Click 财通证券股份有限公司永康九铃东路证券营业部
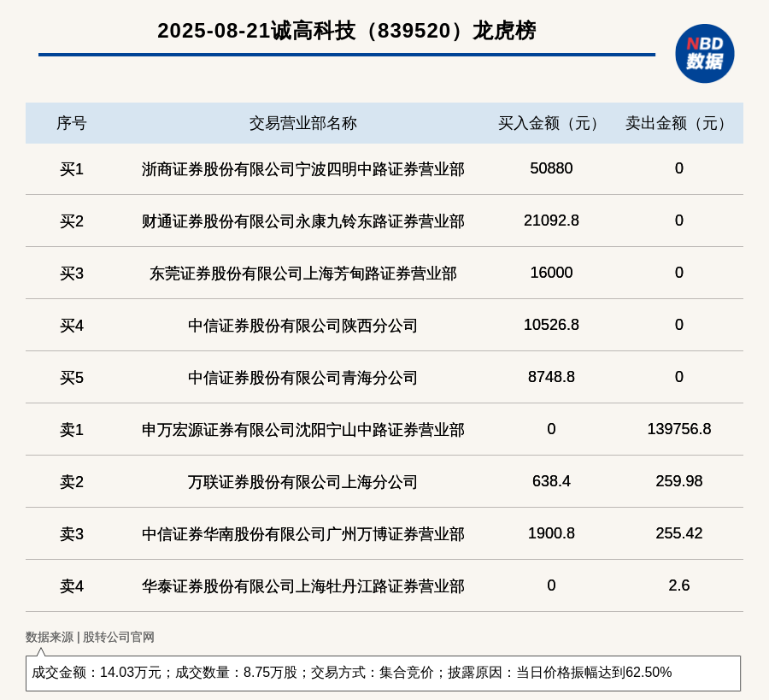Screen dimensions: 769x700 302,221
